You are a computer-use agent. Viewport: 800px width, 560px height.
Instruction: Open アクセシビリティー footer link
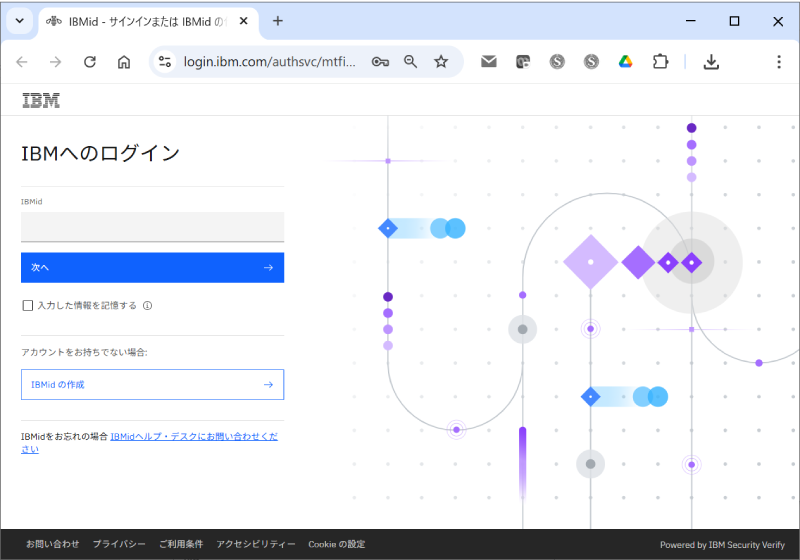256,544
